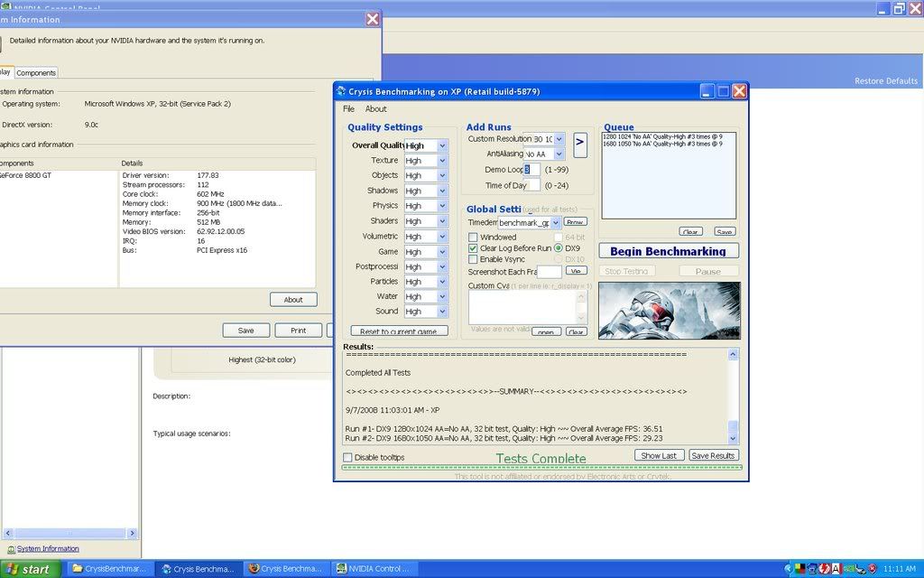Viewport: 924px width, 578px height.
Task: Close the System Information dialog
Action: (373, 20)
